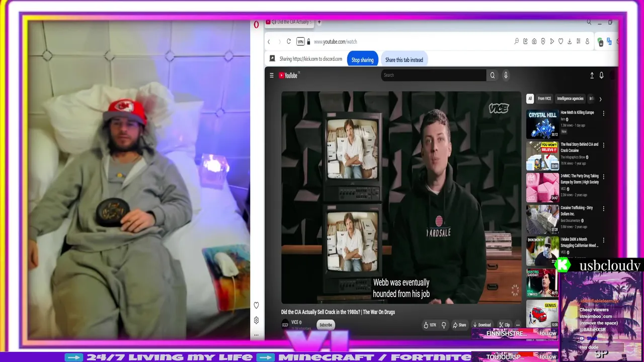Open the 'Hunting Gaddafi' Real Stories thumbnail
The image size is (644, 362).
pyautogui.click(x=542, y=283)
